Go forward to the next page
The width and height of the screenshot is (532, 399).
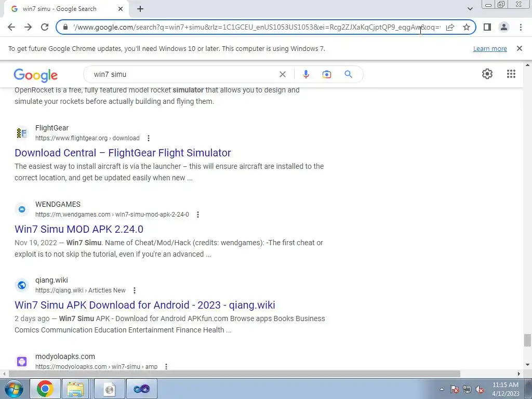click(28, 27)
